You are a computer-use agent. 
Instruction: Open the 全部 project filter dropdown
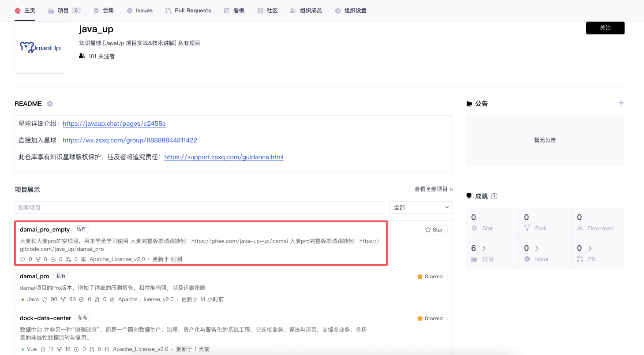point(421,207)
